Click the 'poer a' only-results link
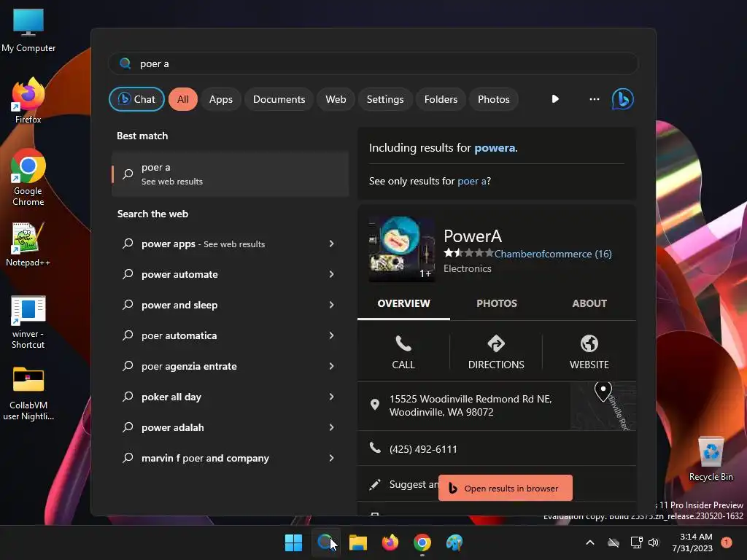Image resolution: width=747 pixels, height=560 pixels. click(x=472, y=181)
